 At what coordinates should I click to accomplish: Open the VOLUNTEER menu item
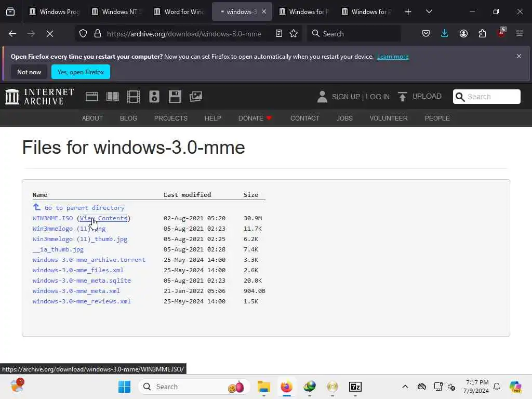coord(389,118)
